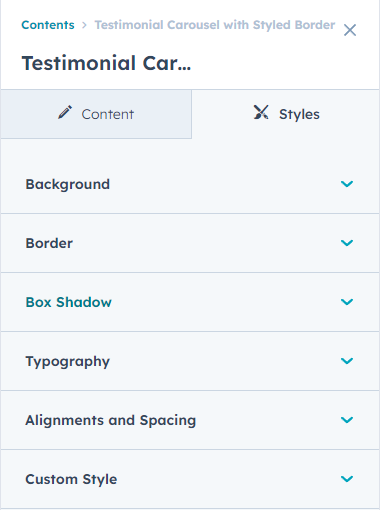
Task: Go back via Contents breadcrumb link
Action: click(48, 25)
